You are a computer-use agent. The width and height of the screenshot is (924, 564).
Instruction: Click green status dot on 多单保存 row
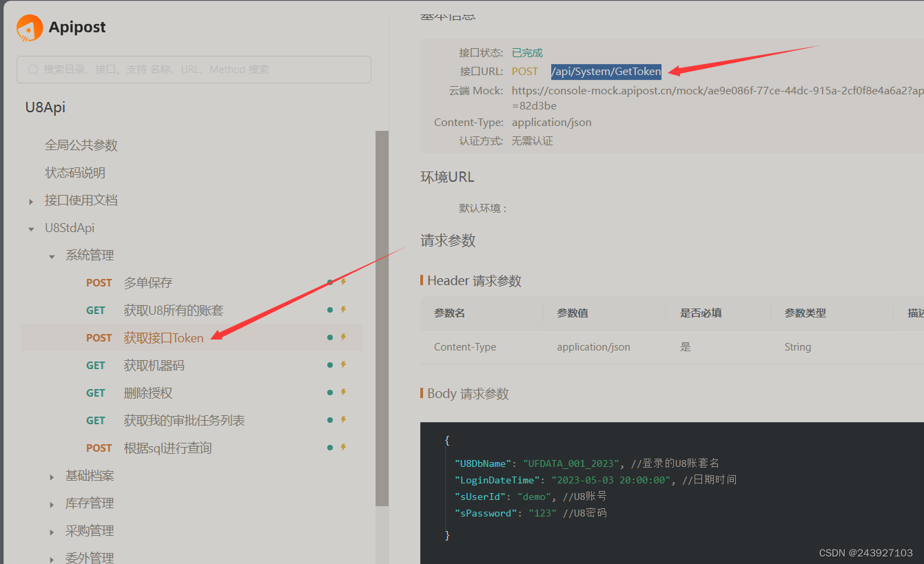click(x=330, y=282)
